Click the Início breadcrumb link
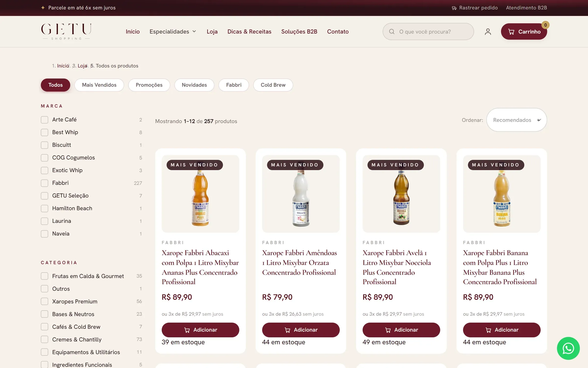This screenshot has width=588, height=368. [x=63, y=66]
